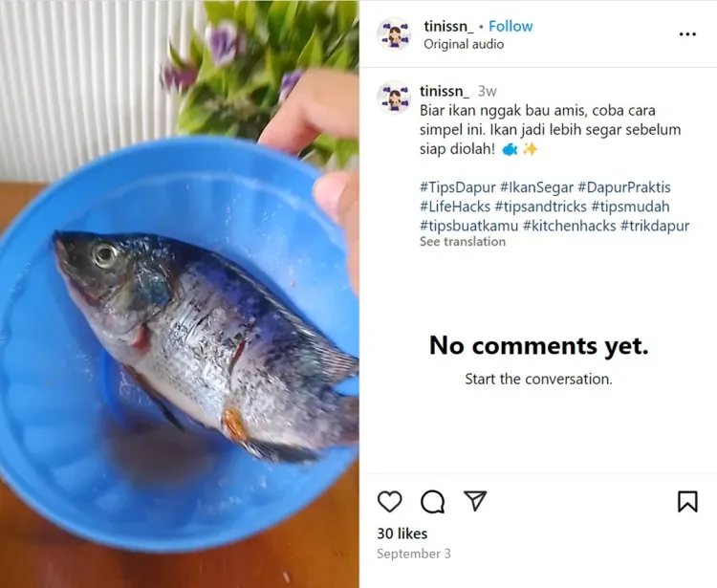
Task: Click the September 3 post date
Action: coord(413,554)
